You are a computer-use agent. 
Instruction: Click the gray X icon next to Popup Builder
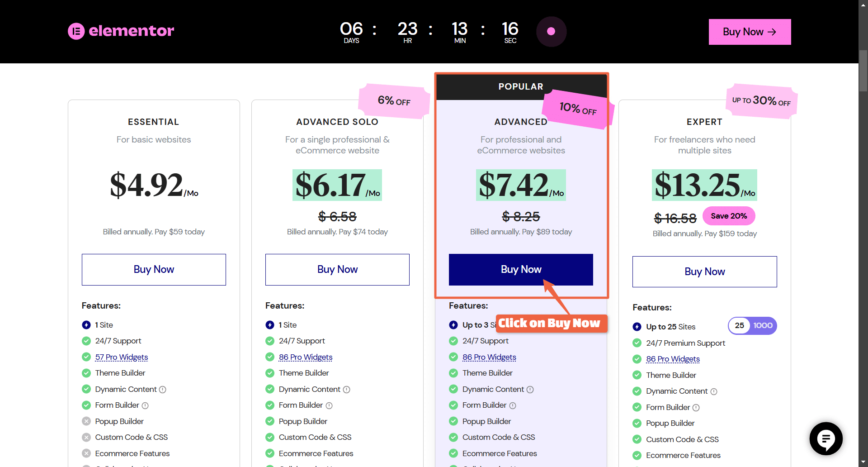86,421
